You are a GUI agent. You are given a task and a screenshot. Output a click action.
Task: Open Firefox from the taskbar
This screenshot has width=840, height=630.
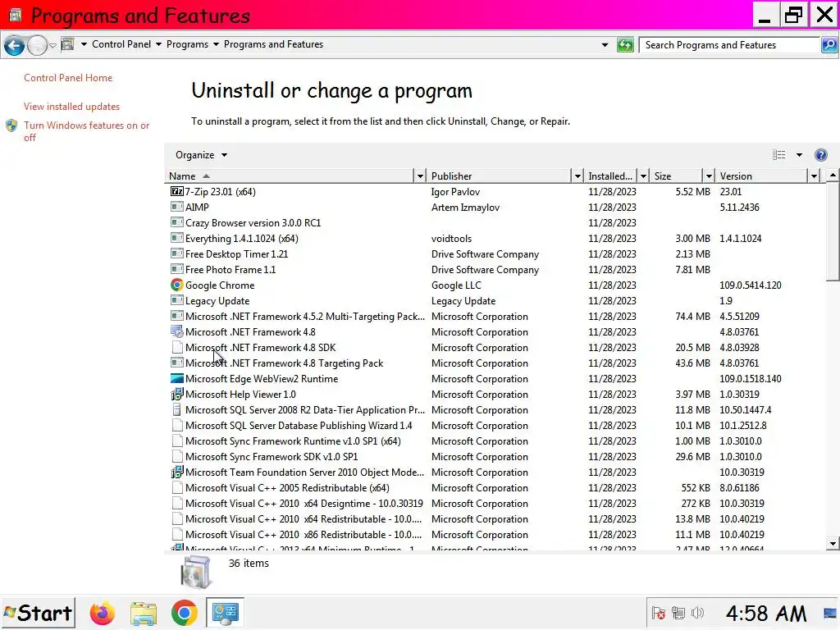pos(103,613)
